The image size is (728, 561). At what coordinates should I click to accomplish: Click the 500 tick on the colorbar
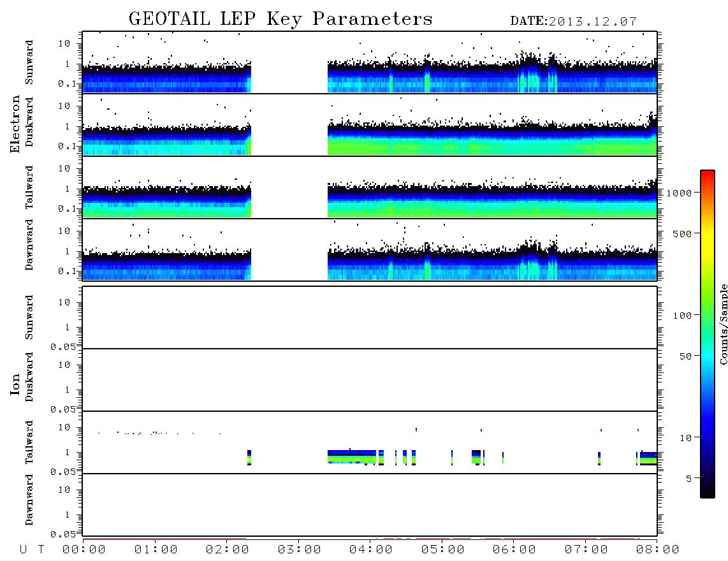[682, 234]
